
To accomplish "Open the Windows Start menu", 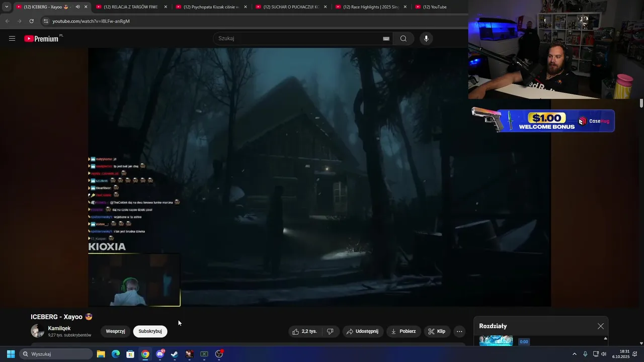I will pos(11,354).
